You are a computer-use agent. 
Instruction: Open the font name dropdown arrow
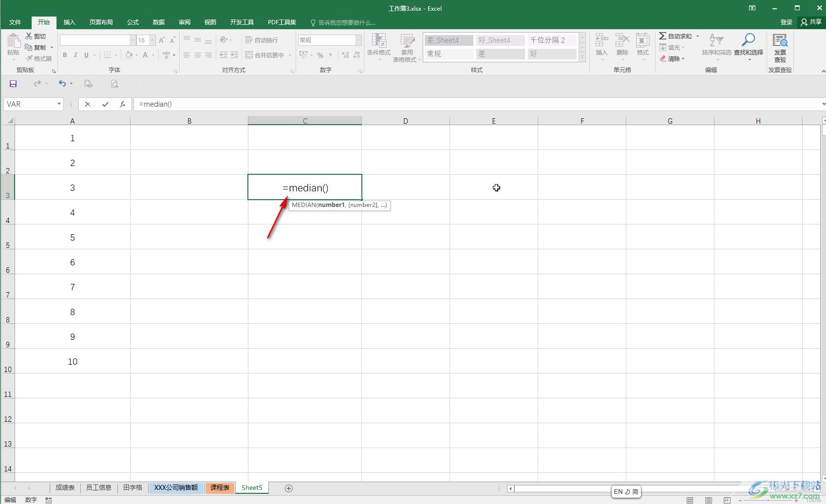tap(132, 40)
